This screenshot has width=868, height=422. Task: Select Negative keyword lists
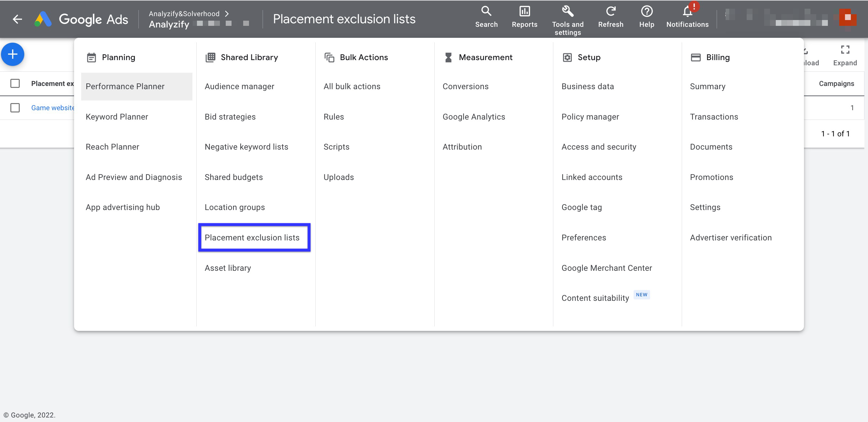point(246,147)
